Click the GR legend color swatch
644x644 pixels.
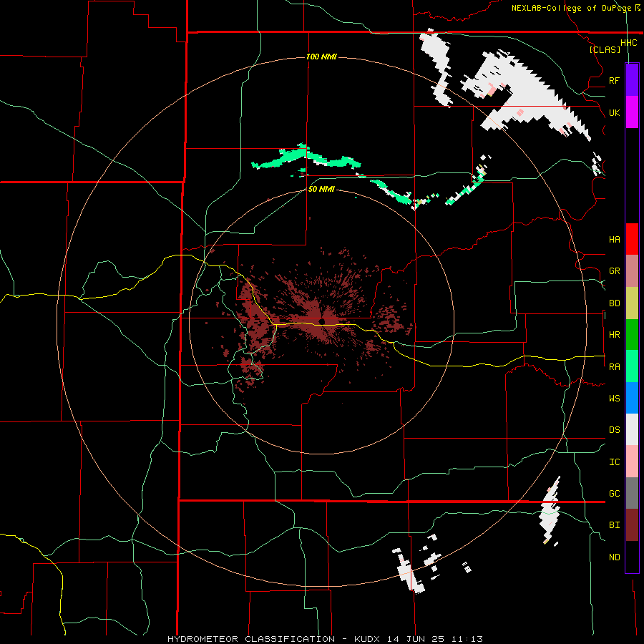(x=632, y=271)
